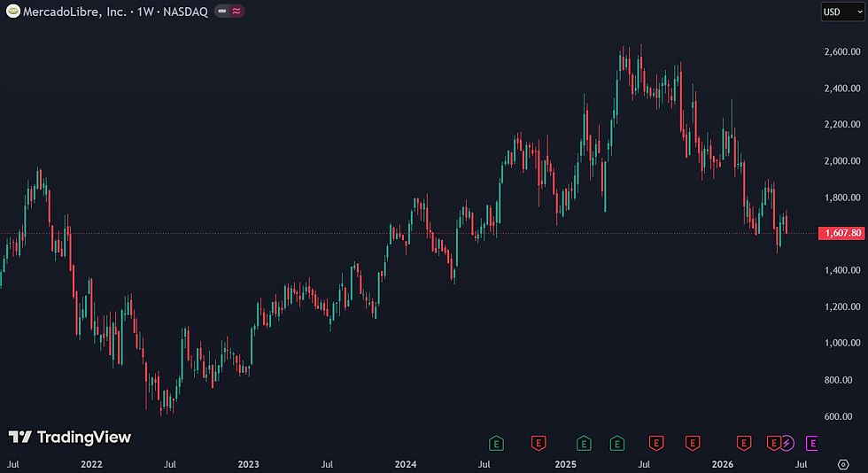Viewport: 868px width, 473px height.
Task: Click the MercadoLibre company logo icon
Action: (x=12, y=12)
